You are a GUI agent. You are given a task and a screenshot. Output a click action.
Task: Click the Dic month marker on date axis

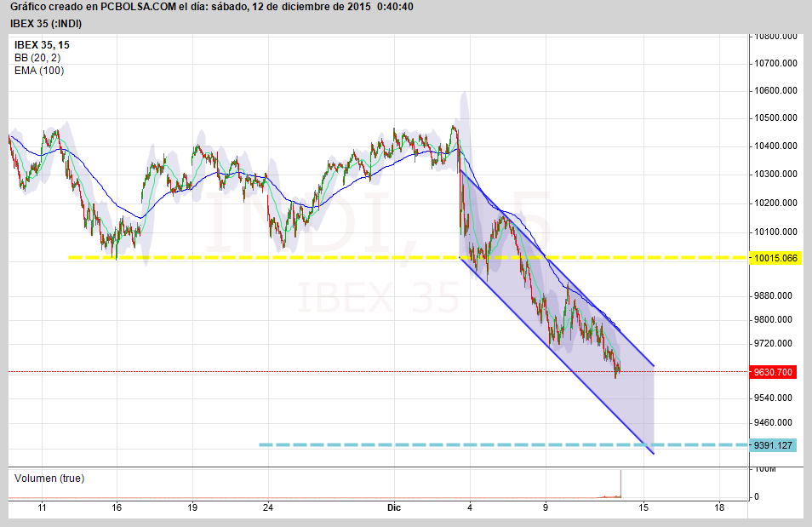[x=393, y=507]
